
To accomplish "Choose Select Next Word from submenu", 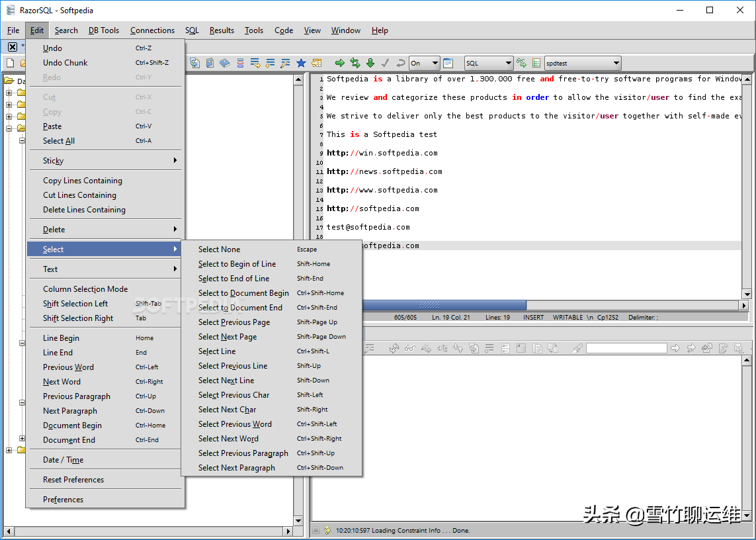I will click(x=228, y=439).
